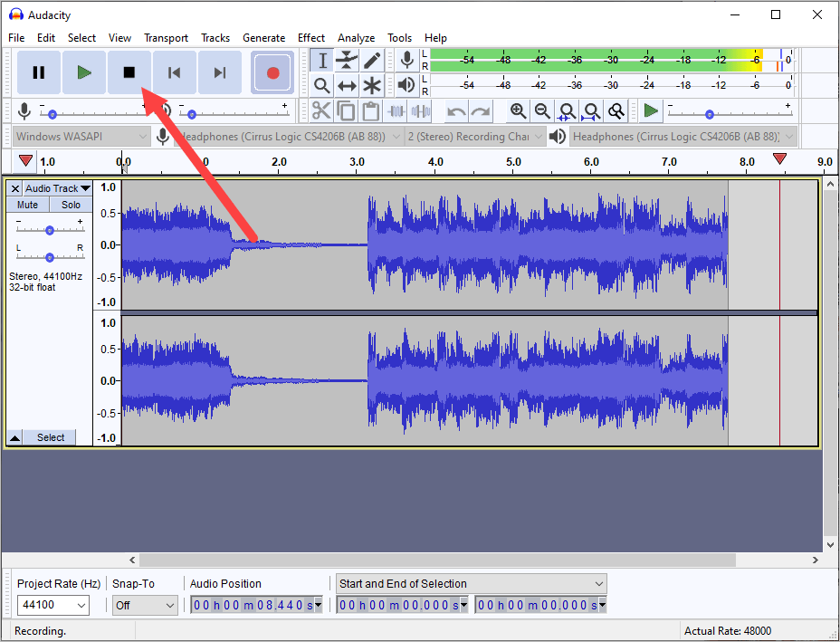Click the Silence audio icon
The width and height of the screenshot is (840, 642).
pyautogui.click(x=421, y=111)
